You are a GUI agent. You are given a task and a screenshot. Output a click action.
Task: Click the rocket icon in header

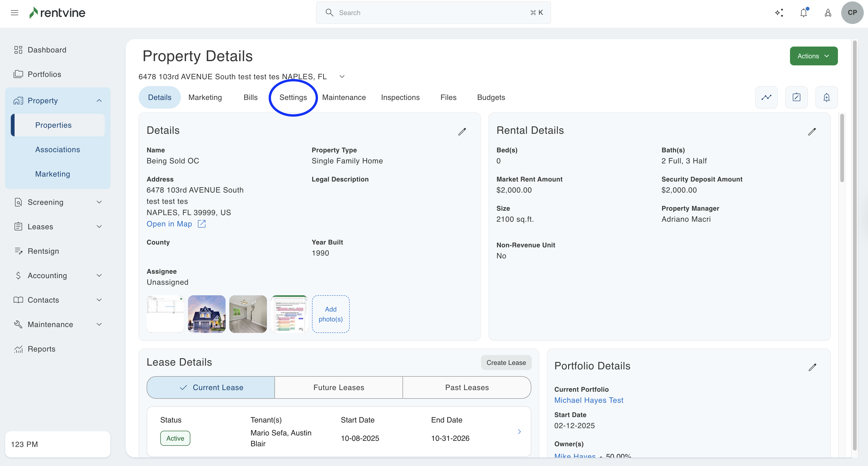828,13
